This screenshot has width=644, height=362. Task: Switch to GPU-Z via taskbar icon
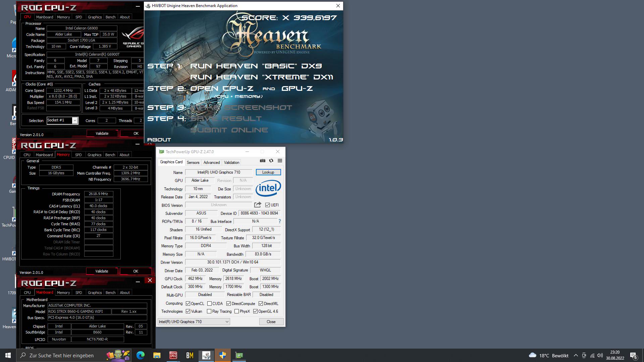click(239, 355)
